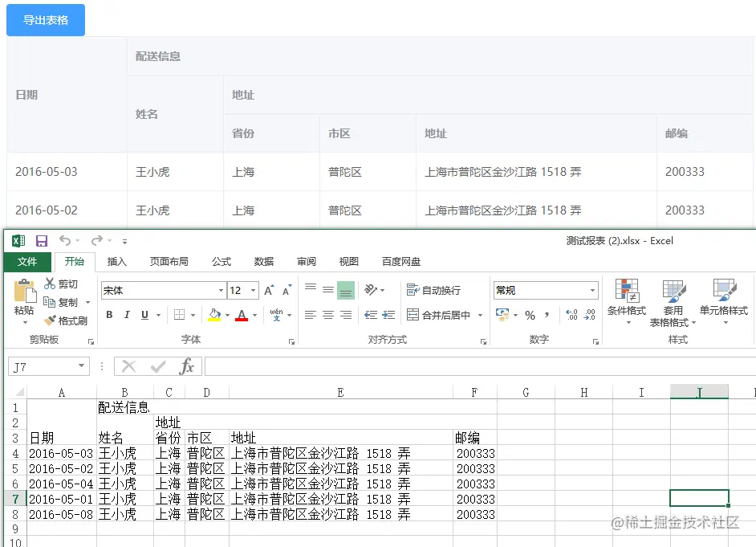Click the paste clipboard icon
This screenshot has height=547, width=756.
coord(25,291)
